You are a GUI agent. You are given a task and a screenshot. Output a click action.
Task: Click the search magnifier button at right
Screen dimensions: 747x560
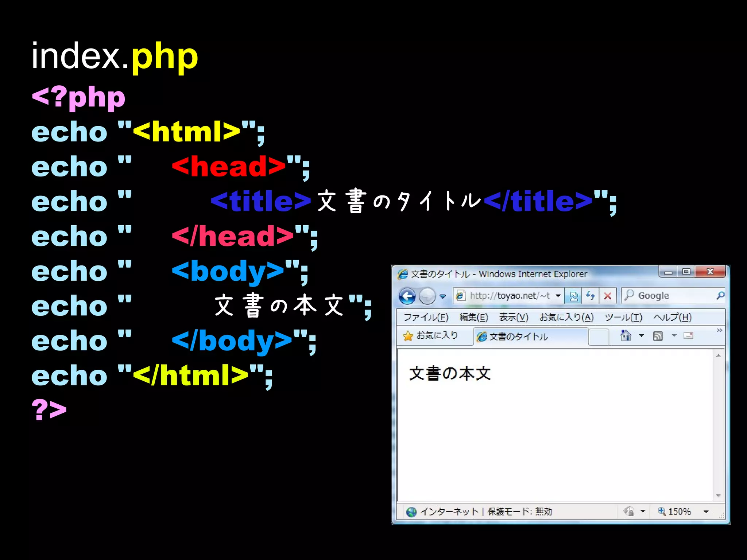(x=720, y=295)
